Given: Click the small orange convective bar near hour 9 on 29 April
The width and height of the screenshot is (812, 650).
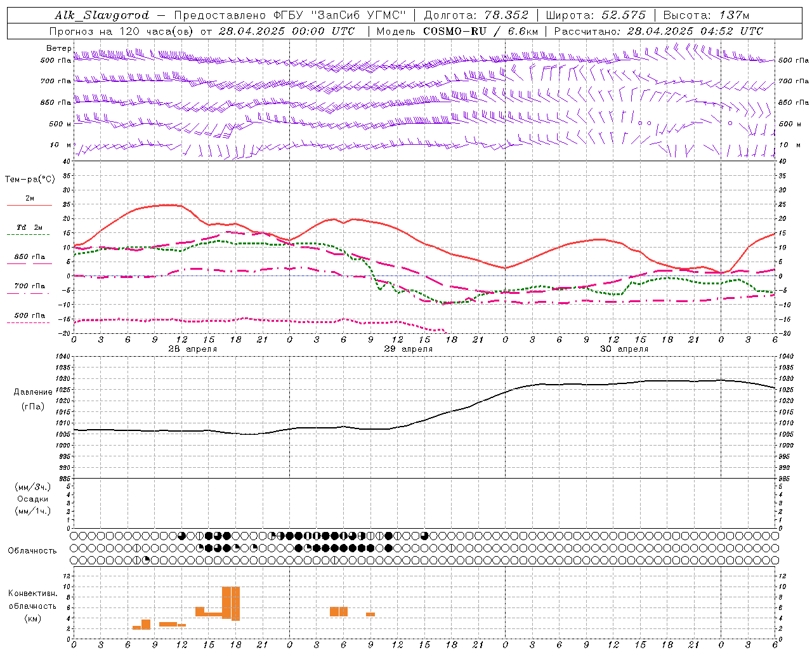Looking at the screenshot, I should click(370, 614).
